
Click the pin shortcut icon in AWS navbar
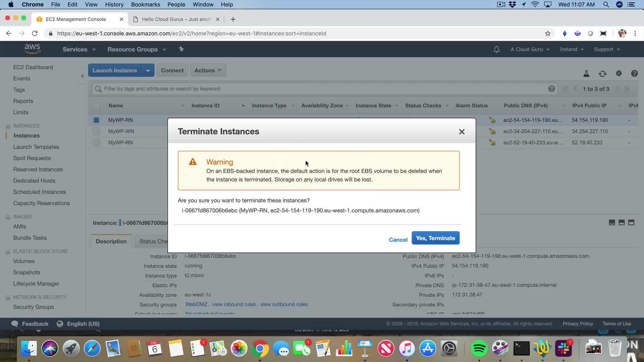pos(181,49)
